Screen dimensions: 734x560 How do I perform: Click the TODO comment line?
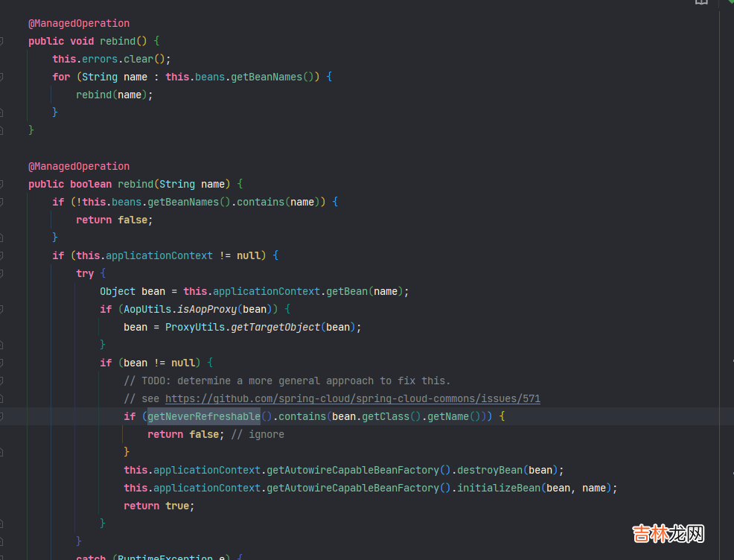click(287, 381)
